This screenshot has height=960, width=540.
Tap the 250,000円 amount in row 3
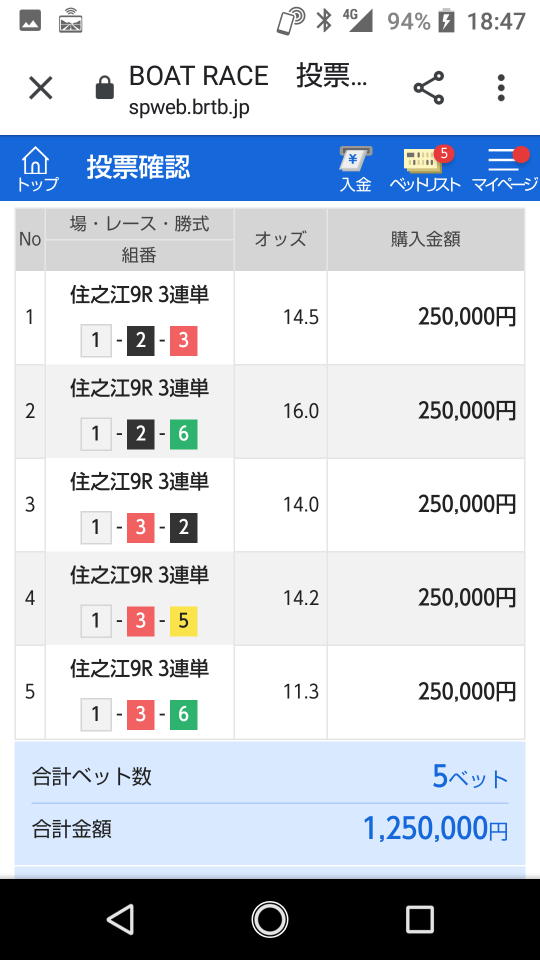click(x=467, y=504)
